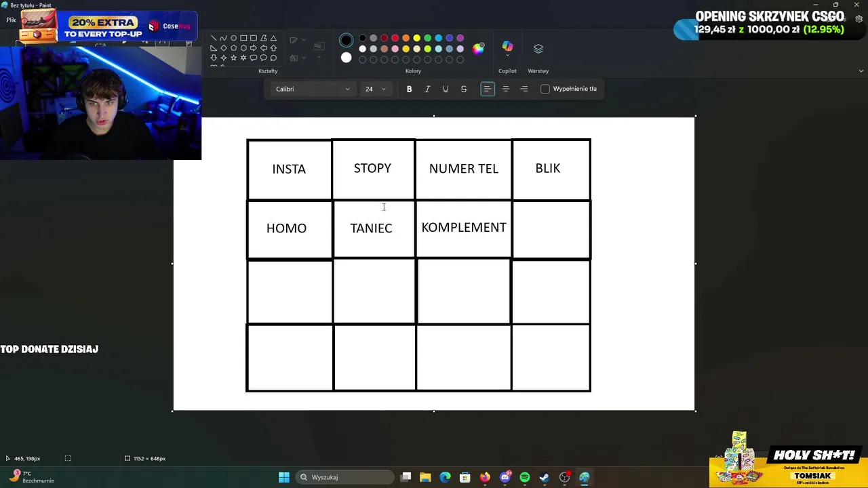Select the Oval callout shape
The width and height of the screenshot is (868, 488).
click(x=264, y=58)
